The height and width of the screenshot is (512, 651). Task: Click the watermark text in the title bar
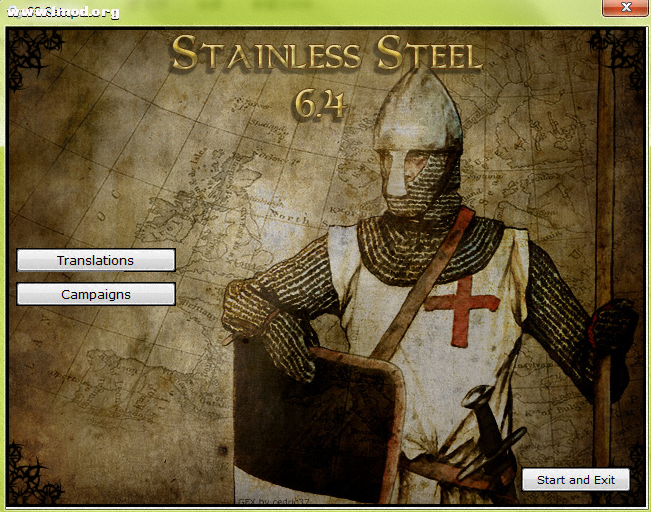[62, 12]
